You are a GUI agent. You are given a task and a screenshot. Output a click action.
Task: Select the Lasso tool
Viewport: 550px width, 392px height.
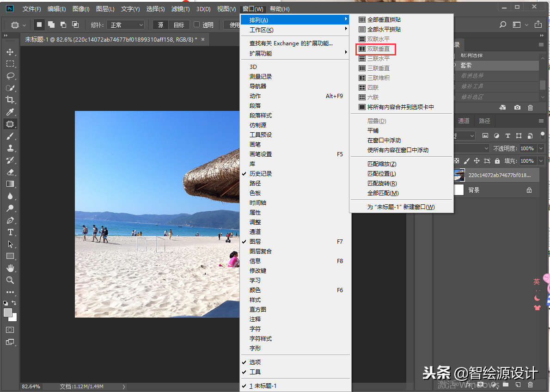click(x=10, y=76)
